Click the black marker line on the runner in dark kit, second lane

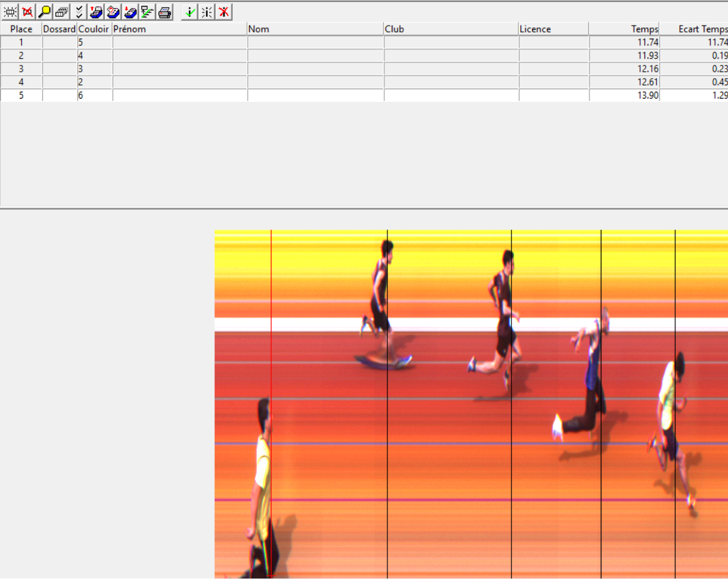coord(511,404)
